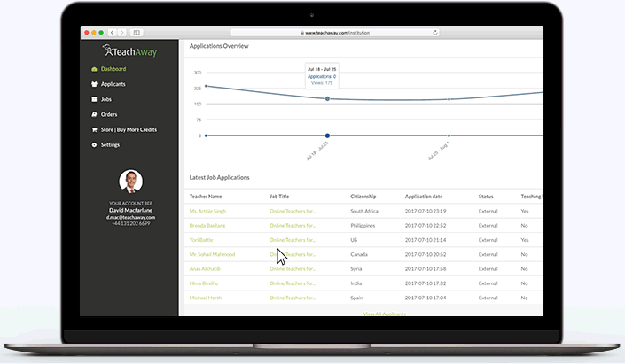Click the 'Syria' citizenship cell
The width and height of the screenshot is (625, 364).
(x=356, y=269)
